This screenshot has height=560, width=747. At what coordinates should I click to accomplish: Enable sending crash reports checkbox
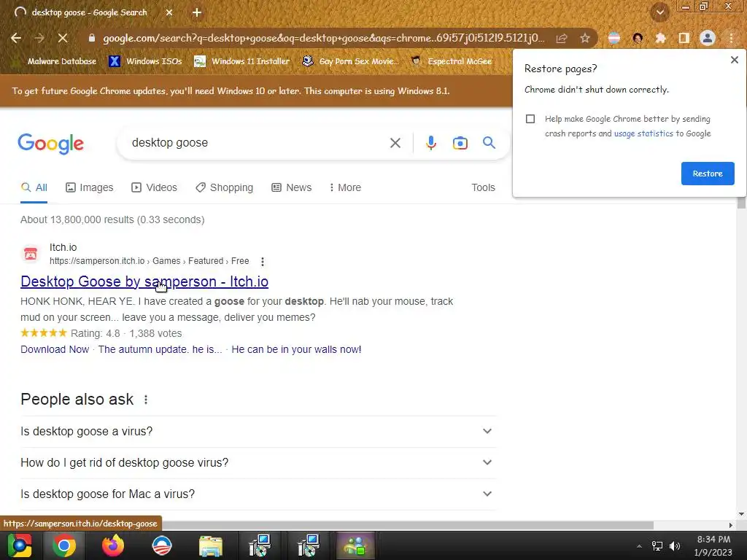(x=530, y=119)
